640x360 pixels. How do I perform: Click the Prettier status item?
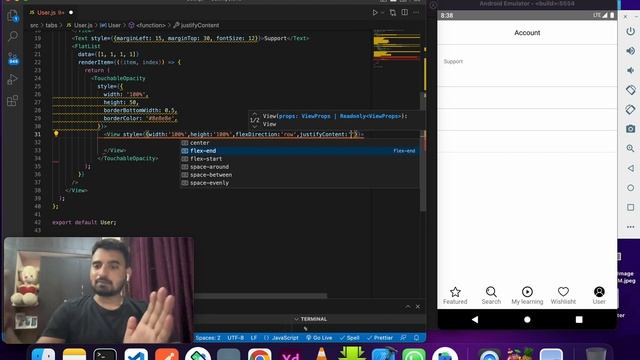click(380, 338)
